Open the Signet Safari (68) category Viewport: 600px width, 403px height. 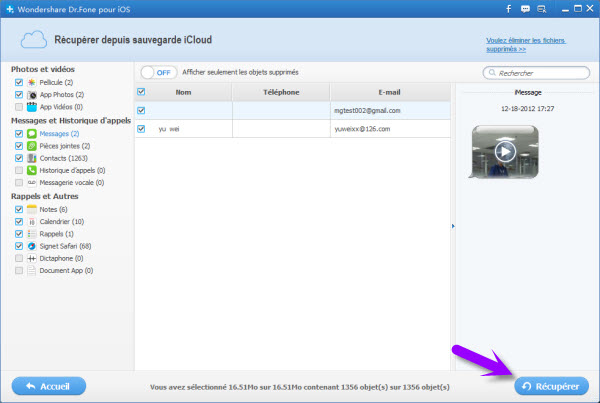65,246
